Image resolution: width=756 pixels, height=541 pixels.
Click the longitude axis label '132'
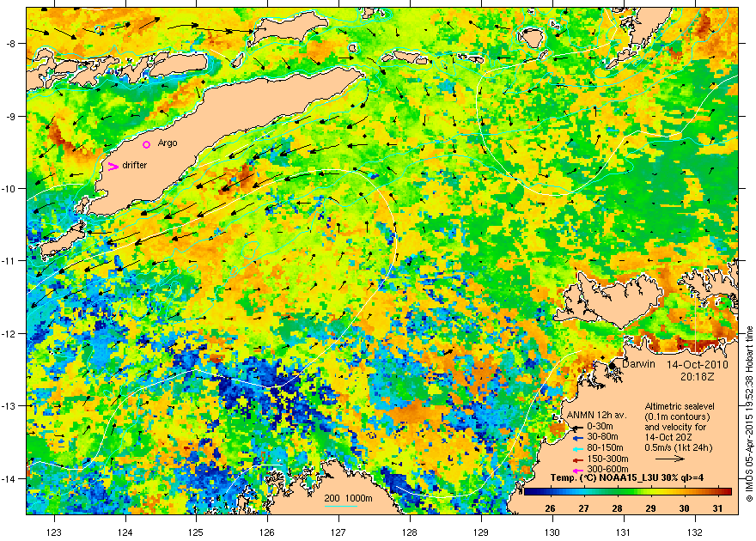pos(695,532)
